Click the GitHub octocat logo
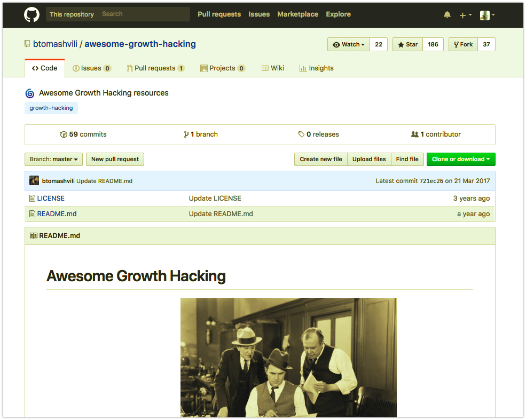Screen dimensions: 526x420 pos(32,14)
